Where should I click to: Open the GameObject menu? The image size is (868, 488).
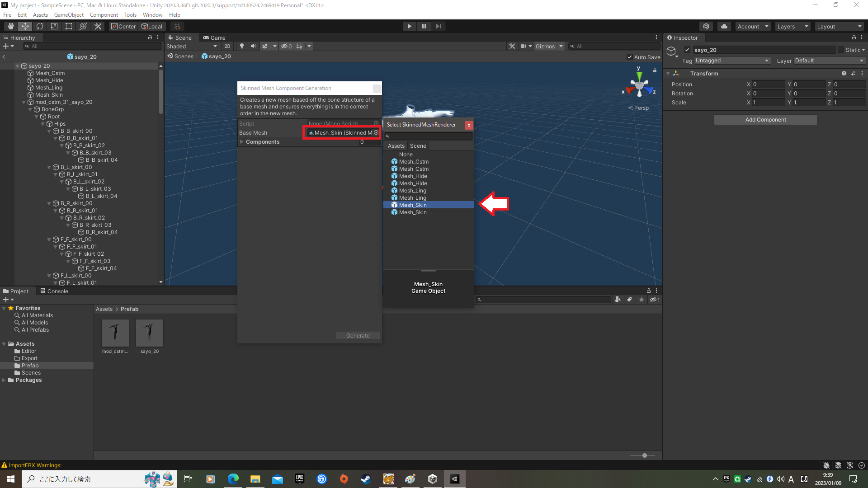pyautogui.click(x=69, y=15)
